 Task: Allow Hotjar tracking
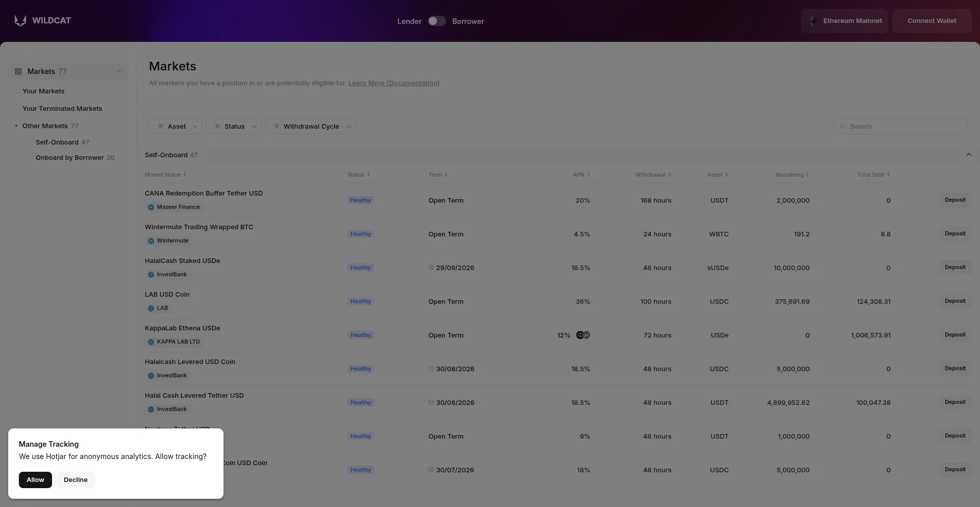pyautogui.click(x=35, y=480)
